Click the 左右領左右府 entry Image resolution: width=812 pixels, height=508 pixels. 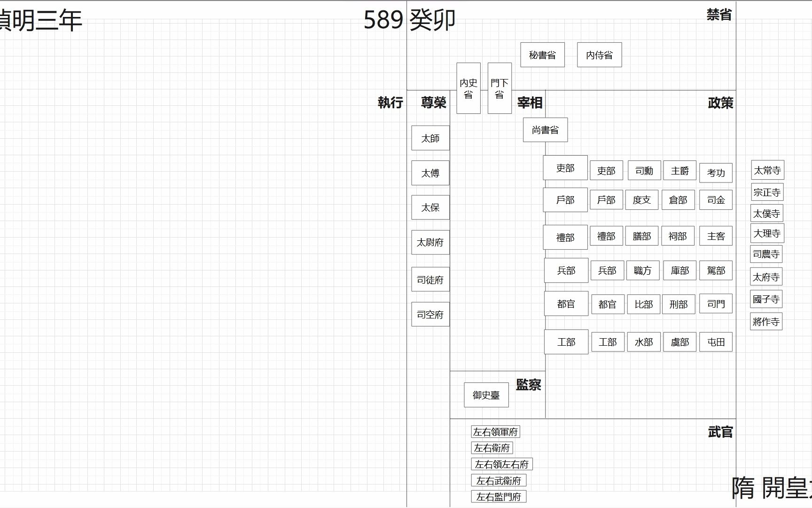[x=502, y=464]
